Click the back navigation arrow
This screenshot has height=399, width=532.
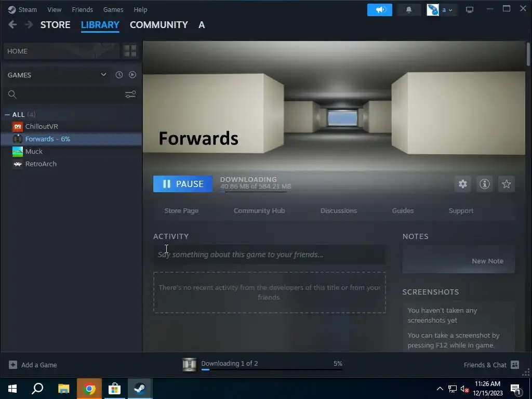(x=12, y=25)
